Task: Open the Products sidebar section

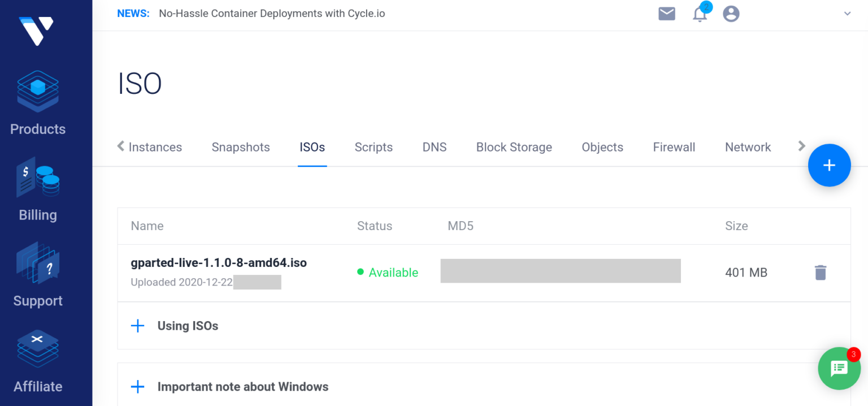Action: pyautogui.click(x=38, y=103)
